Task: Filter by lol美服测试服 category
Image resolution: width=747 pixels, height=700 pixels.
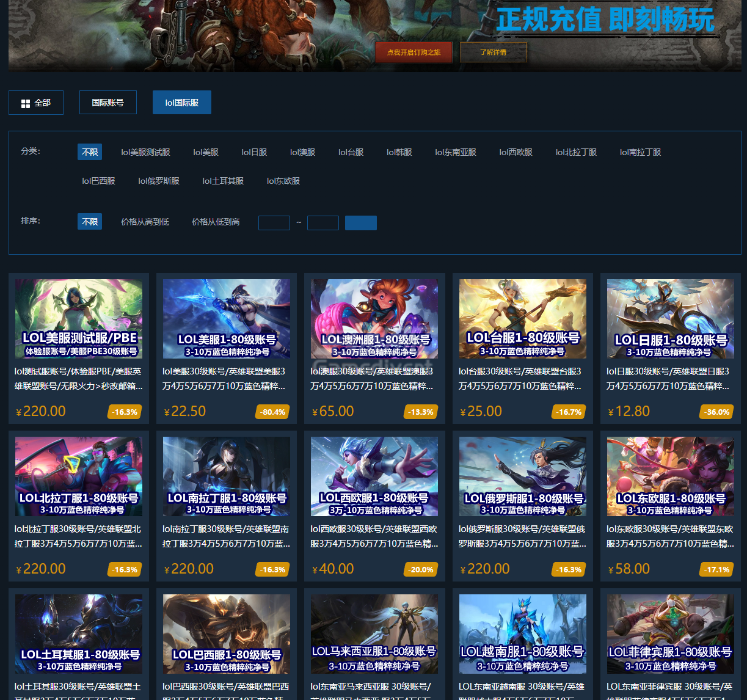Action: point(145,152)
